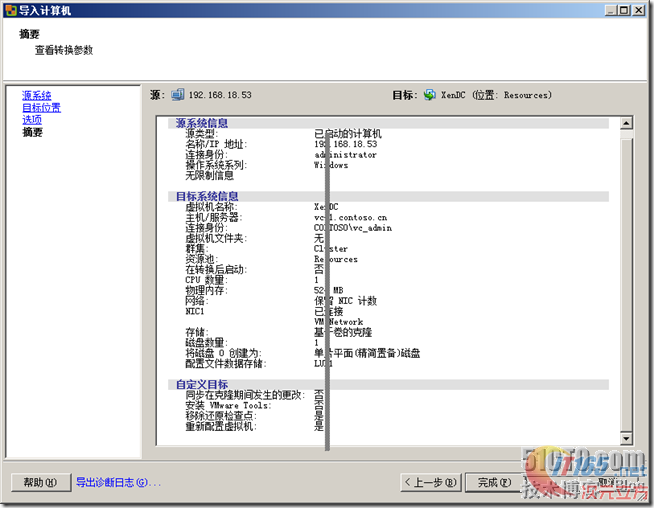Click the 群集 row label

[x=196, y=249]
